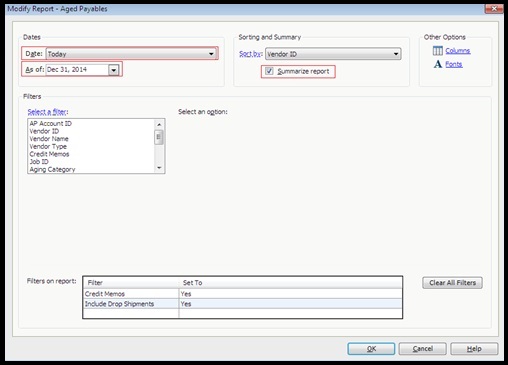The image size is (508, 365).
Task: Select Vendor ID in filter list
Action: coord(44,131)
